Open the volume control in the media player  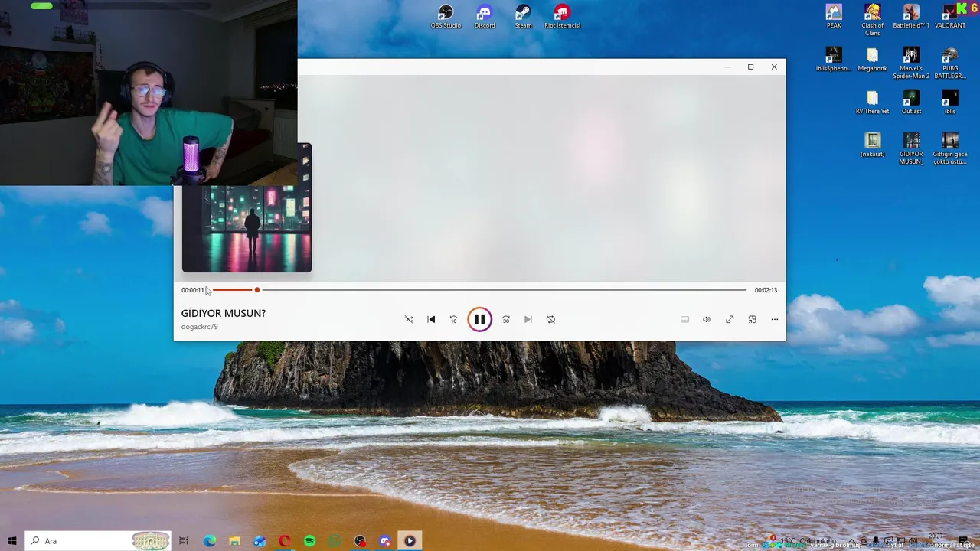pos(707,319)
